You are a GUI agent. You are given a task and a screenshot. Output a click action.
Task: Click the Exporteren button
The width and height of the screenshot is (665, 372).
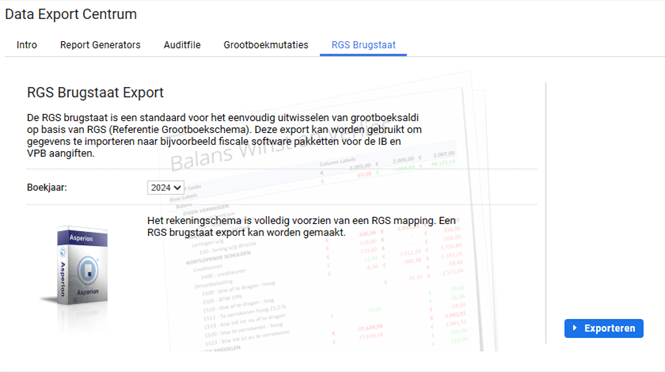pyautogui.click(x=604, y=328)
